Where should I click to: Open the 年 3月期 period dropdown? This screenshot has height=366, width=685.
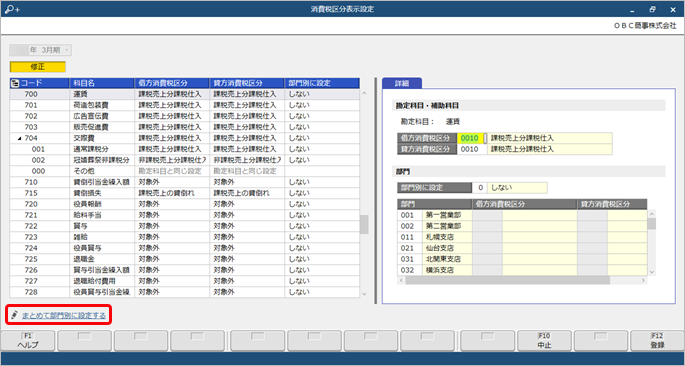(41, 50)
